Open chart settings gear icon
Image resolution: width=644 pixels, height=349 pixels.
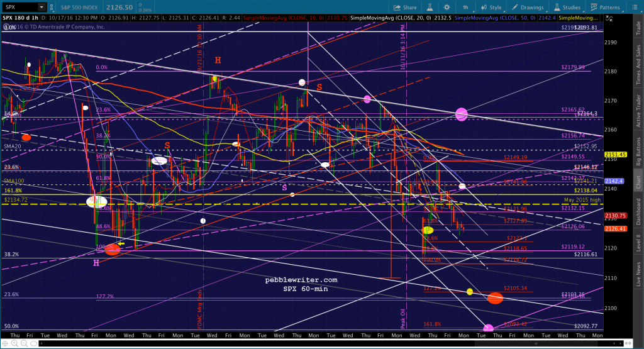[x=447, y=8]
